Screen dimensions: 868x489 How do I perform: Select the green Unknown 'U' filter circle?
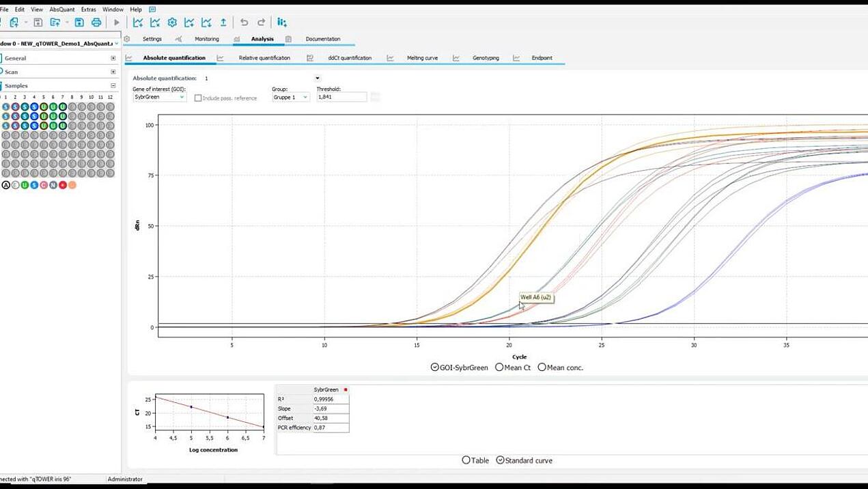pyautogui.click(x=25, y=185)
